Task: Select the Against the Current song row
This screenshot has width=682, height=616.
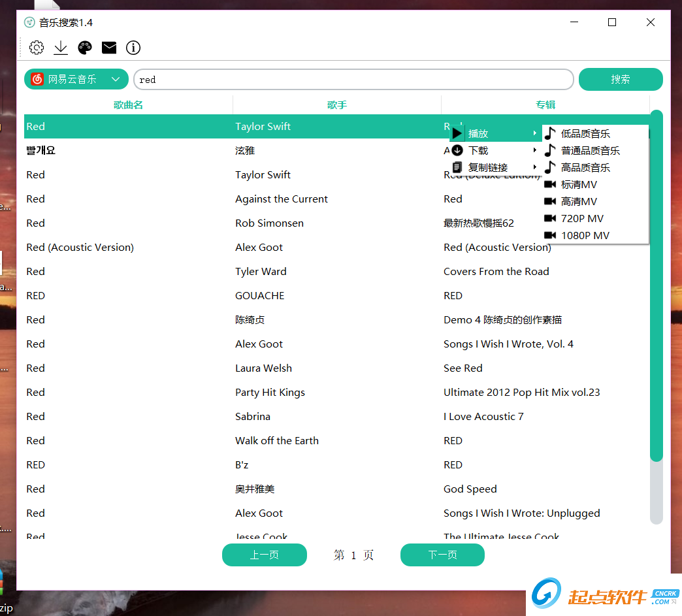Action: click(x=337, y=199)
